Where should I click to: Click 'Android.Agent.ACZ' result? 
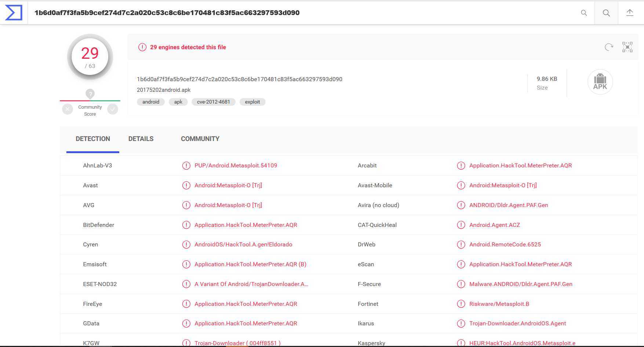[495, 225]
